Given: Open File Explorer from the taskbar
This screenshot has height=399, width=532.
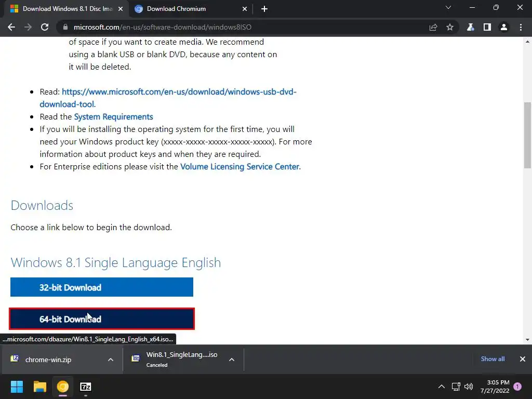Looking at the screenshot, I should [39, 387].
